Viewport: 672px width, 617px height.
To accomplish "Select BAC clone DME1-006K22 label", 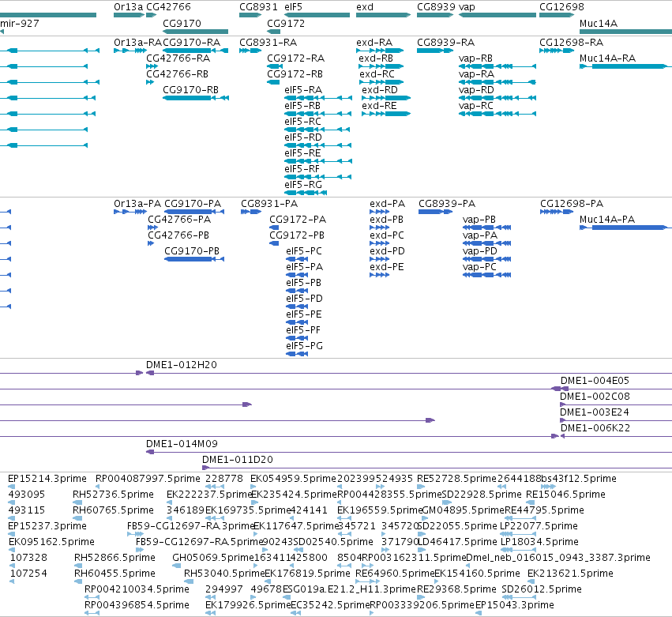I will pyautogui.click(x=595, y=428).
